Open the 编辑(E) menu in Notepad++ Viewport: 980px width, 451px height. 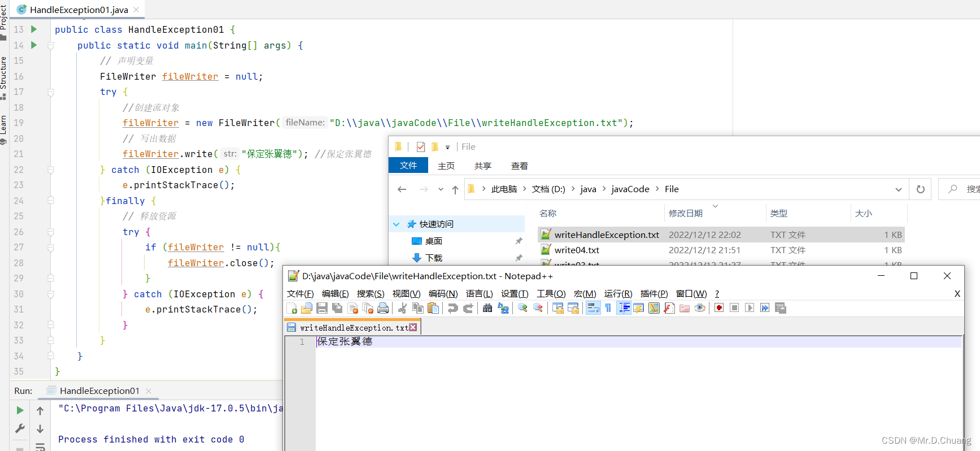[x=336, y=293]
